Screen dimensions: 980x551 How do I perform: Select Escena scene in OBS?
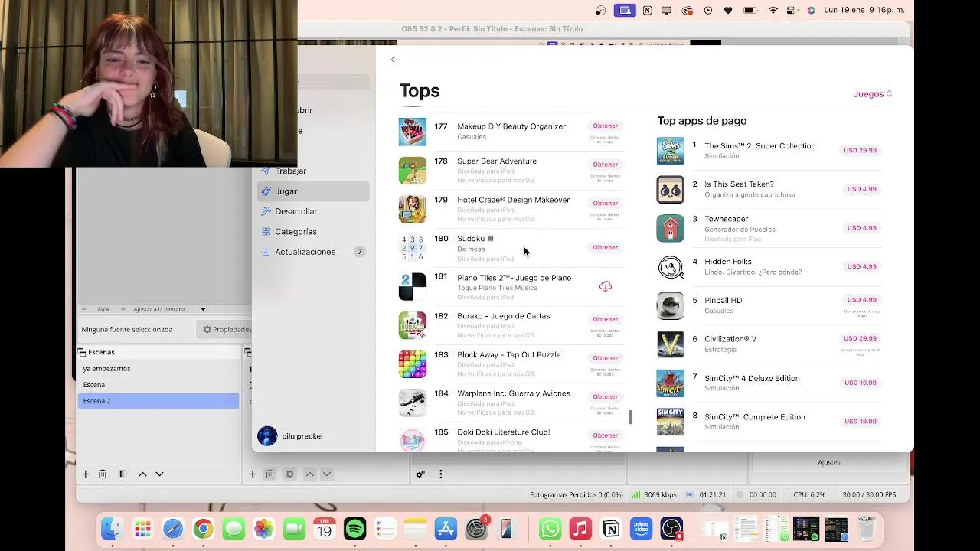tap(158, 385)
